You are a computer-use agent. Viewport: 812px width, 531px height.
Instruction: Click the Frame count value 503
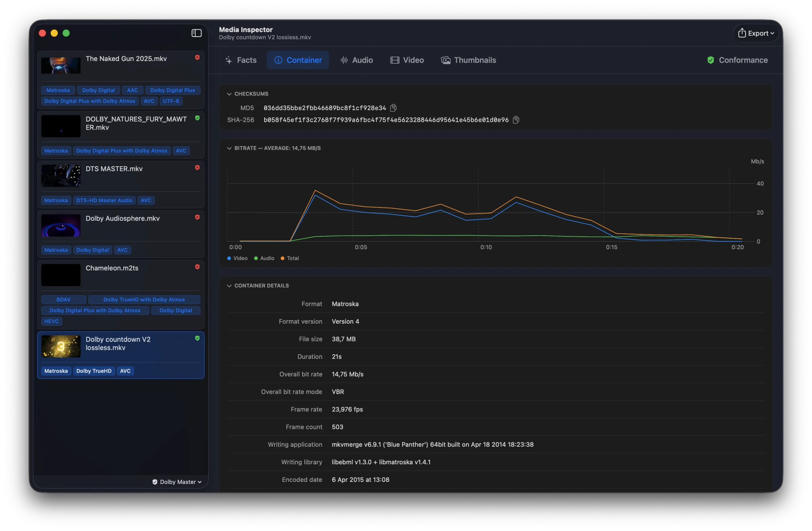click(x=338, y=427)
